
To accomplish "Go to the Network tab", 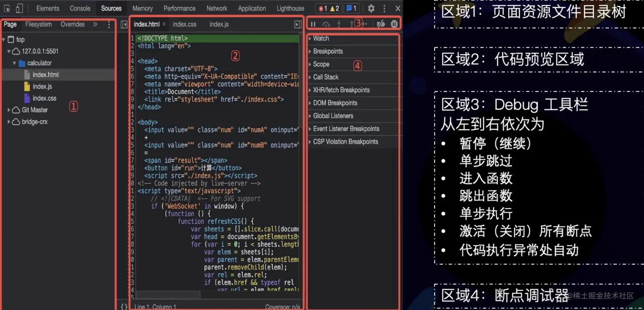I will pyautogui.click(x=217, y=9).
